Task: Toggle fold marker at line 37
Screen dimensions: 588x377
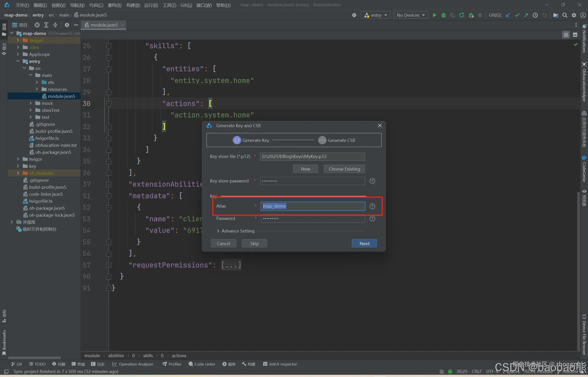Action: [109, 184]
